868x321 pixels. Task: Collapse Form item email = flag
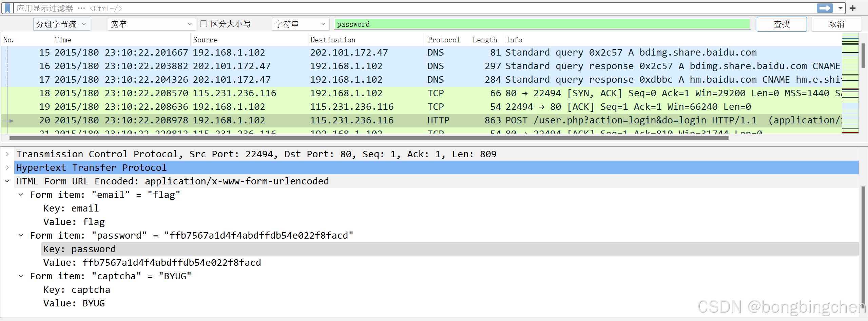tap(21, 195)
